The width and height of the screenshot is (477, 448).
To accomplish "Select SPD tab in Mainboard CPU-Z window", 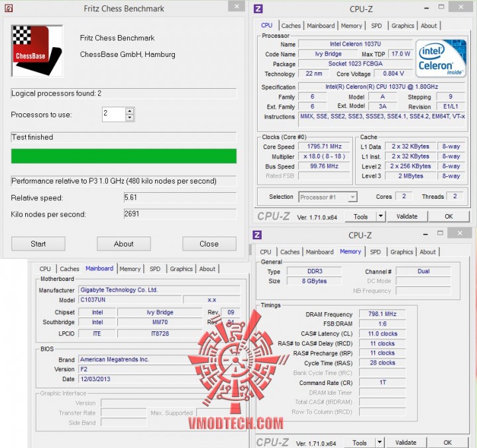I will point(155,269).
